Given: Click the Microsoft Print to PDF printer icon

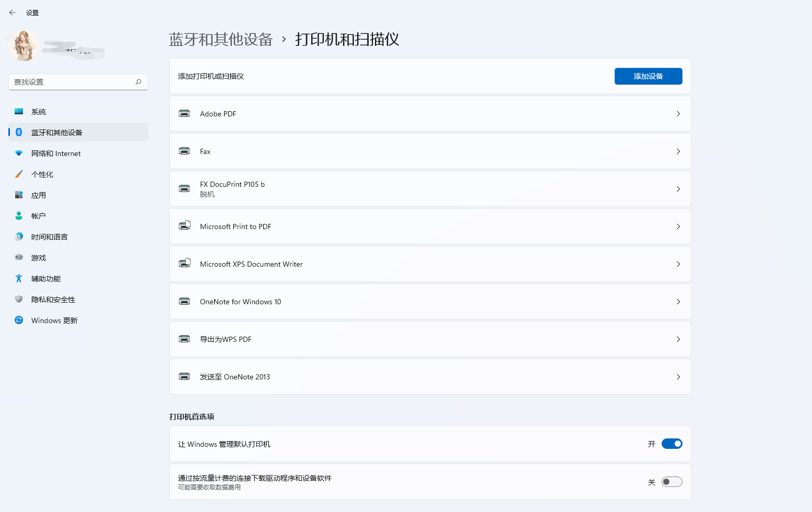Looking at the screenshot, I should [x=184, y=226].
